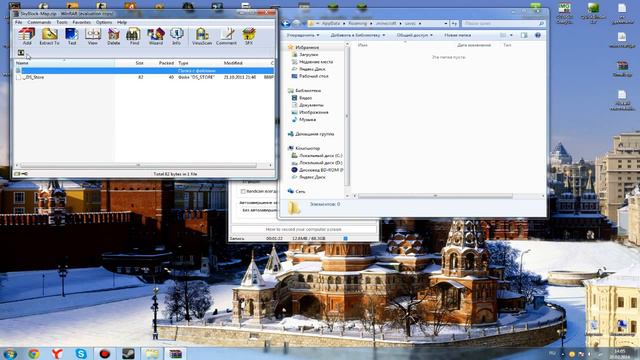Select Домашняя группа in Explorer sidebar

point(314,134)
